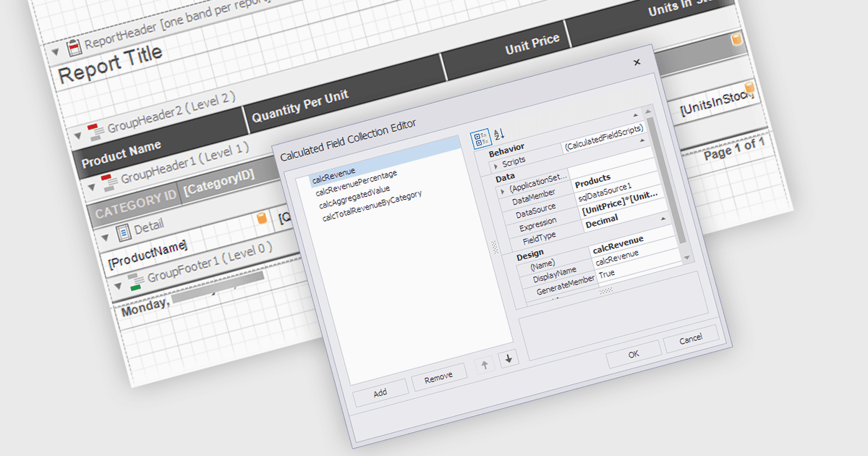
Task: Select the '[ProductName]' field in Detail band
Action: [x=148, y=255]
